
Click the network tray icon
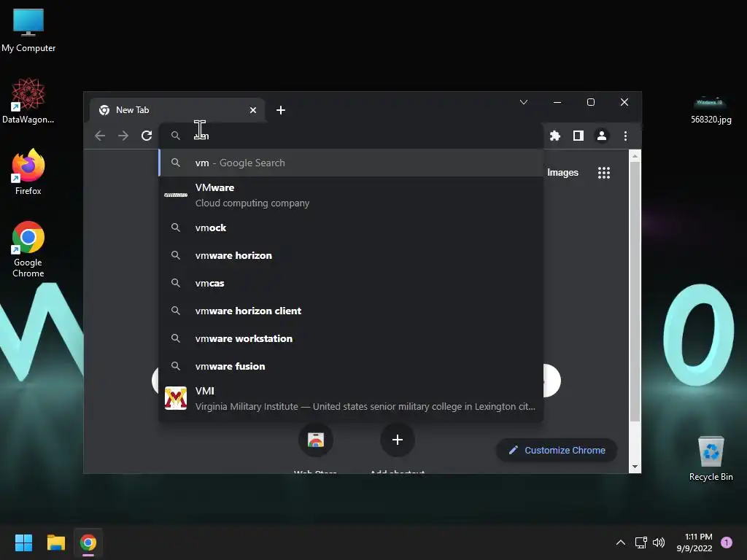(640, 542)
